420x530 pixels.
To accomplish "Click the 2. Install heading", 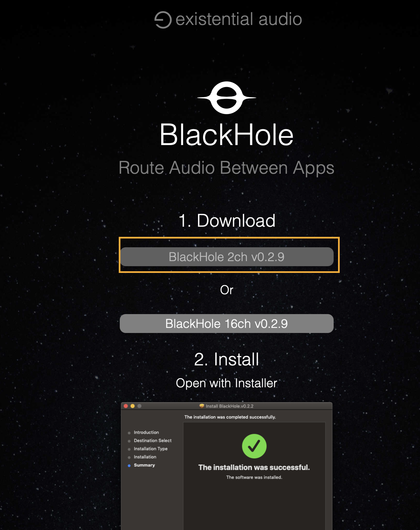I will point(227,359).
